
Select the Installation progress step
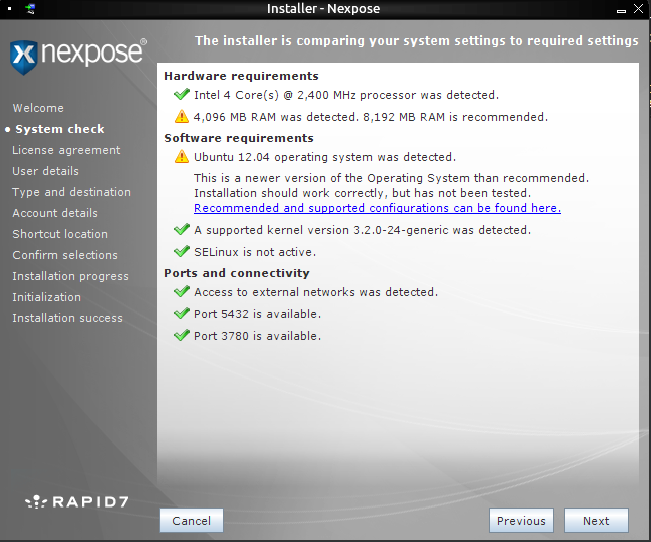[x=70, y=276]
